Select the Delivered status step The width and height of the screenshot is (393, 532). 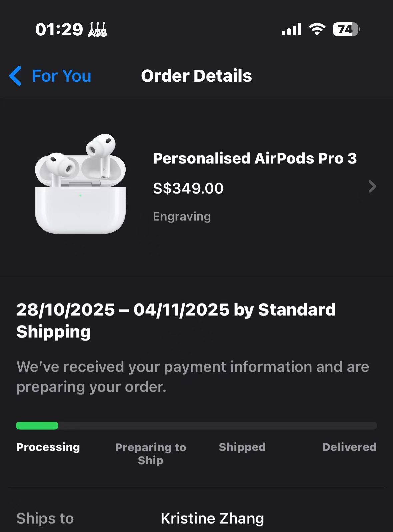(349, 447)
